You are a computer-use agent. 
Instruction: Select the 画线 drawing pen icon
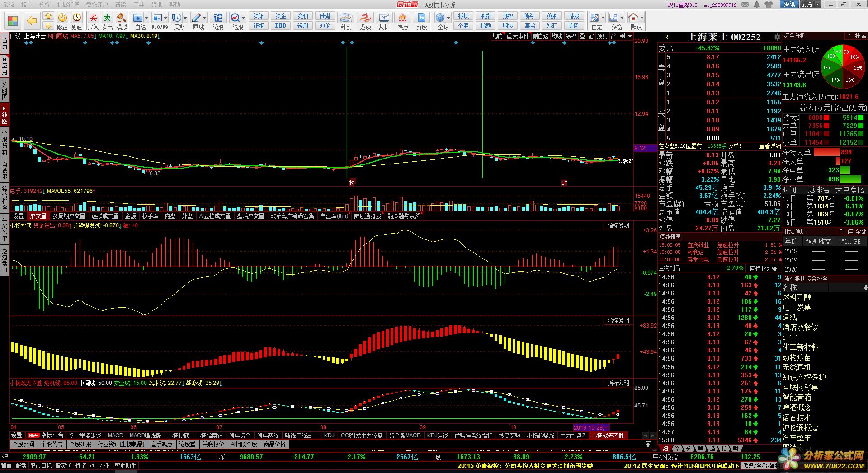(x=196, y=18)
